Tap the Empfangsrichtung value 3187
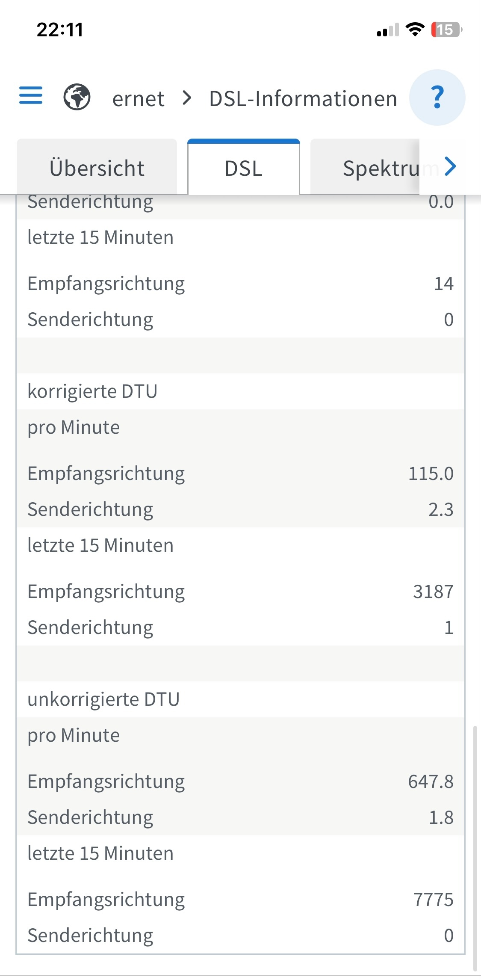 pos(433,592)
